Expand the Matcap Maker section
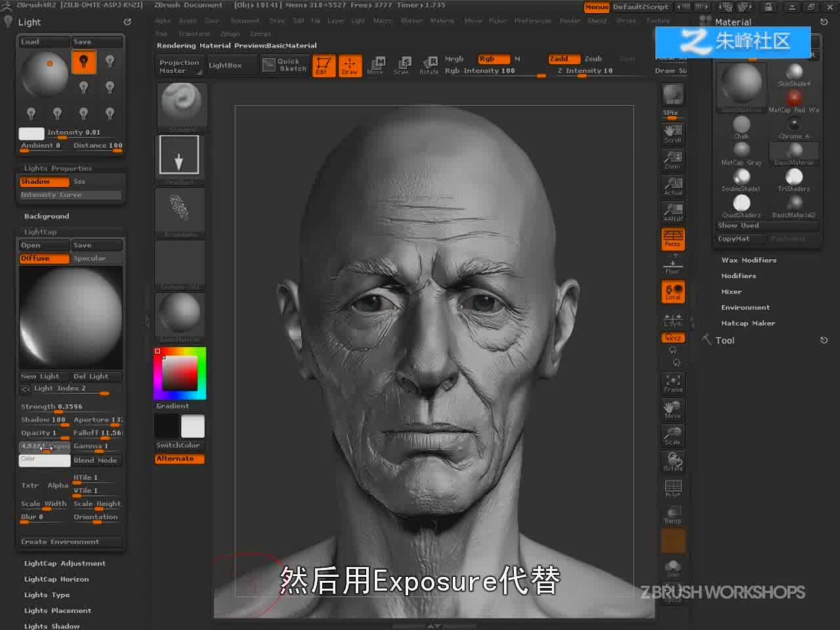Viewport: 840px width, 630px height. (748, 324)
